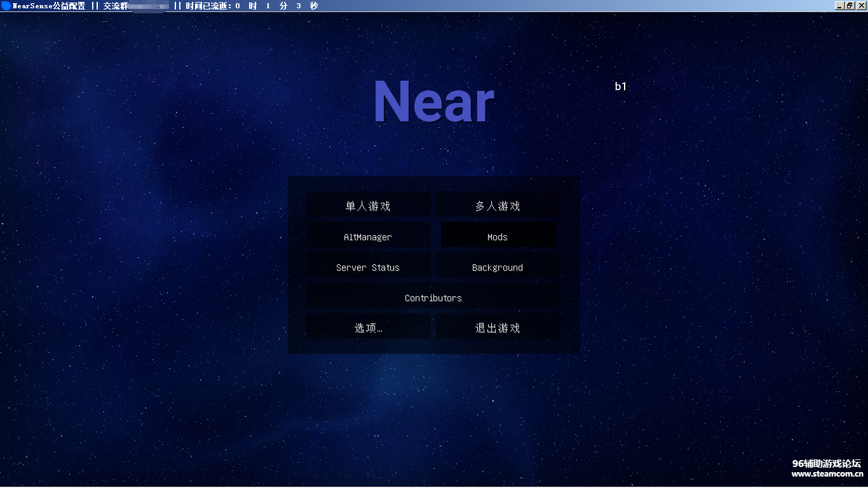Screen dimensions: 868x488
Task: View the Contributors list
Action: (x=433, y=297)
